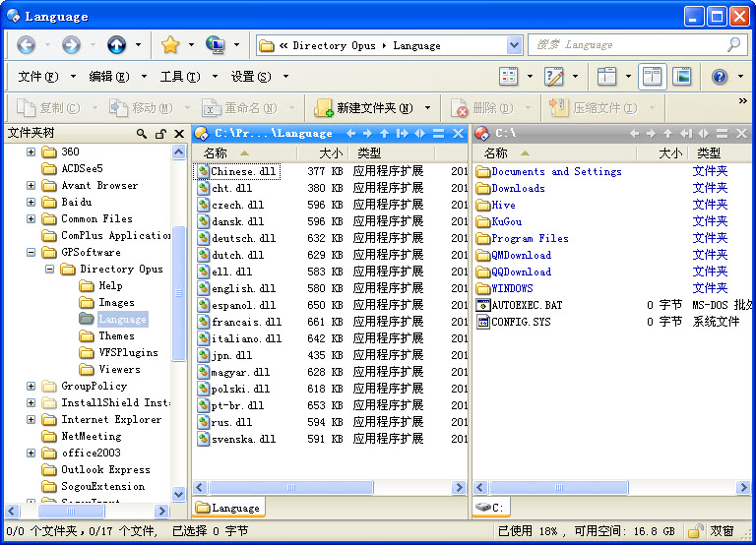Expand the toolbar overflow chevron

pos(743,100)
